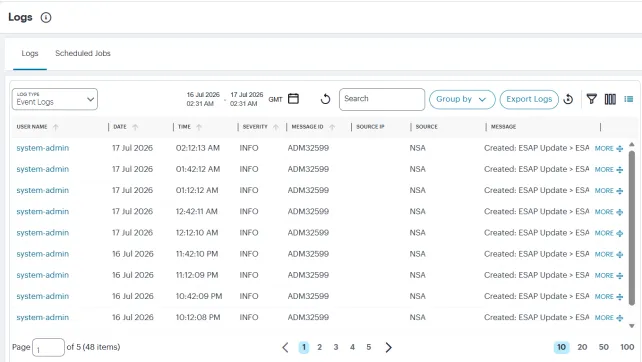This screenshot has width=642, height=362.
Task: Go to the next page arrow
Action: [388, 347]
